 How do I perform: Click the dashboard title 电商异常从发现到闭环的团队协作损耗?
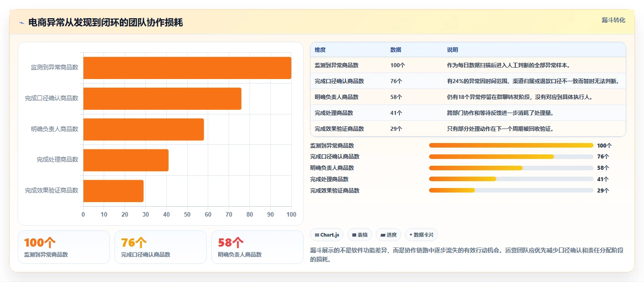coord(105,23)
